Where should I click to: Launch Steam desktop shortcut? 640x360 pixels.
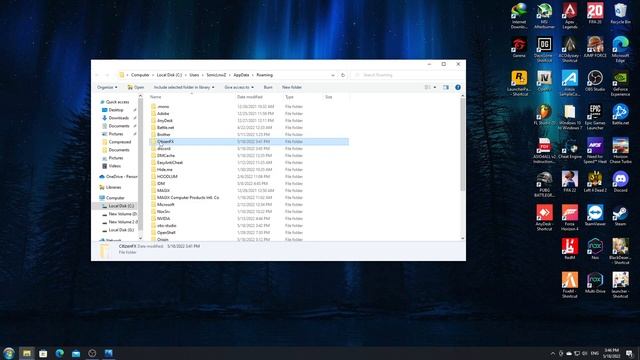click(620, 216)
